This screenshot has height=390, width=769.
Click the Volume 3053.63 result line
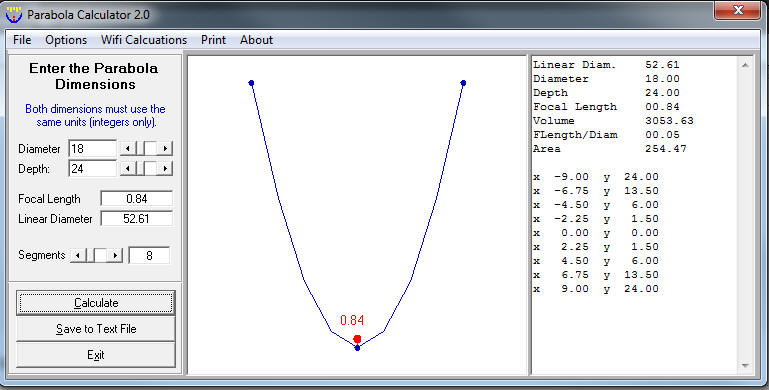[x=613, y=121]
